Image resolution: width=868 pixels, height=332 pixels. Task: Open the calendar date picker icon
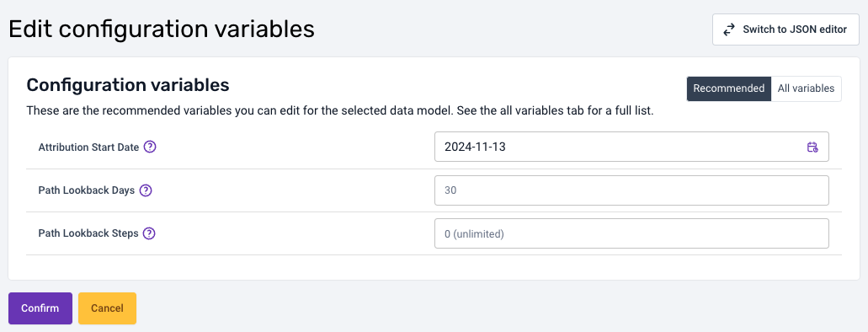[812, 147]
